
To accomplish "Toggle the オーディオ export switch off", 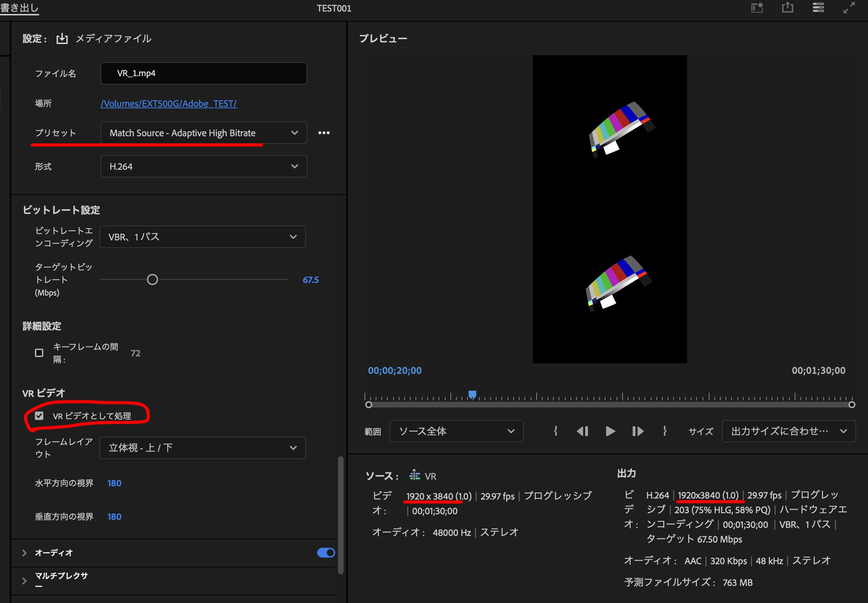I will (x=325, y=553).
